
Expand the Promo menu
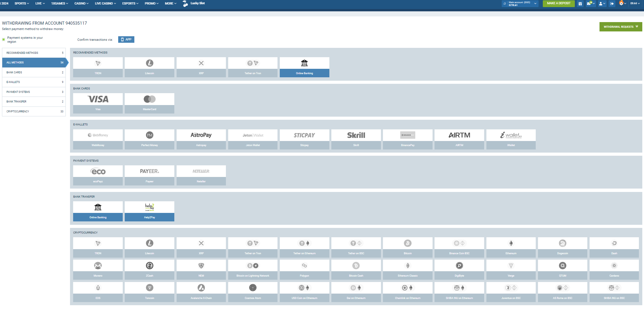152,3
